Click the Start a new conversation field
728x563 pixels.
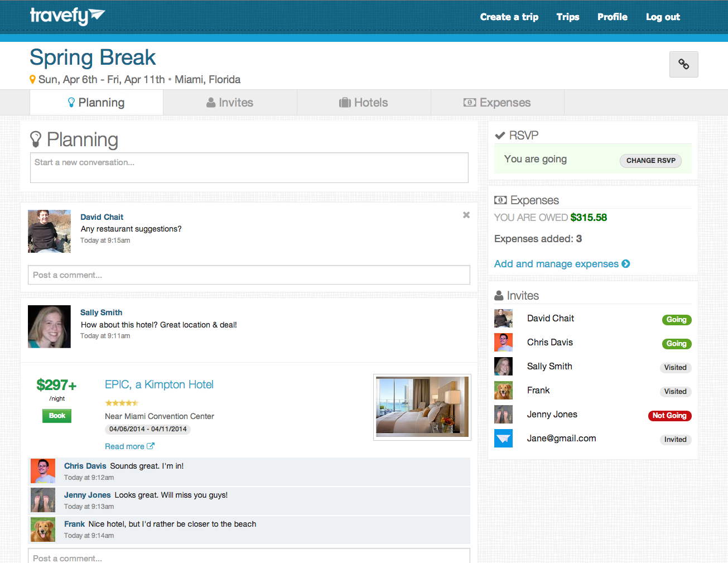[x=249, y=167]
